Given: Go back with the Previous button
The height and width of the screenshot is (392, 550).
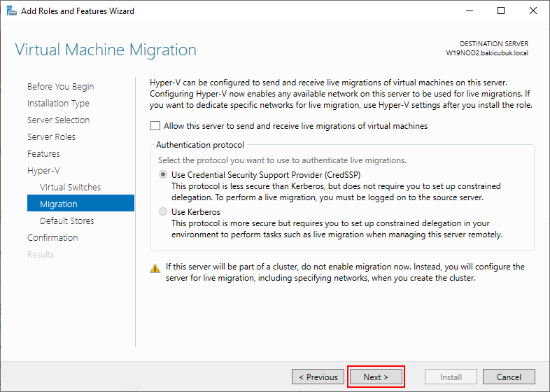Looking at the screenshot, I should point(318,377).
